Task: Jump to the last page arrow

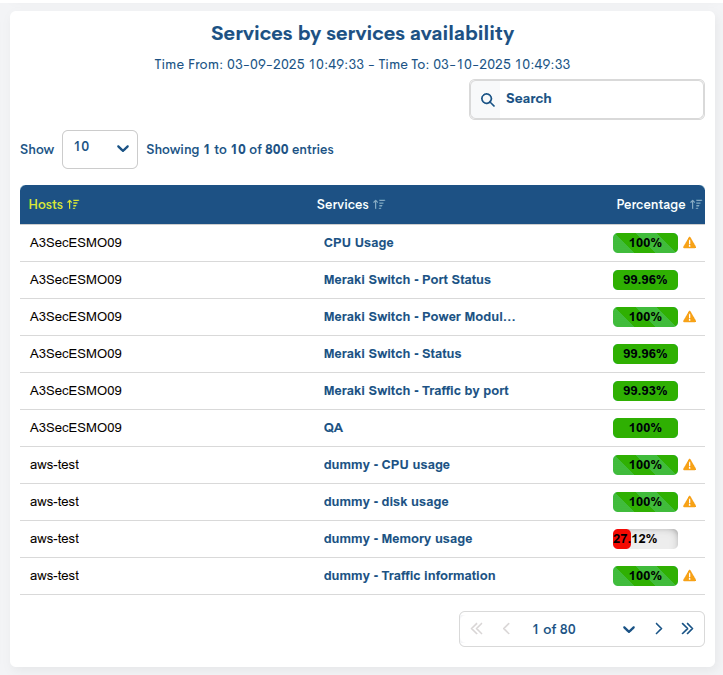Action: coord(687,629)
